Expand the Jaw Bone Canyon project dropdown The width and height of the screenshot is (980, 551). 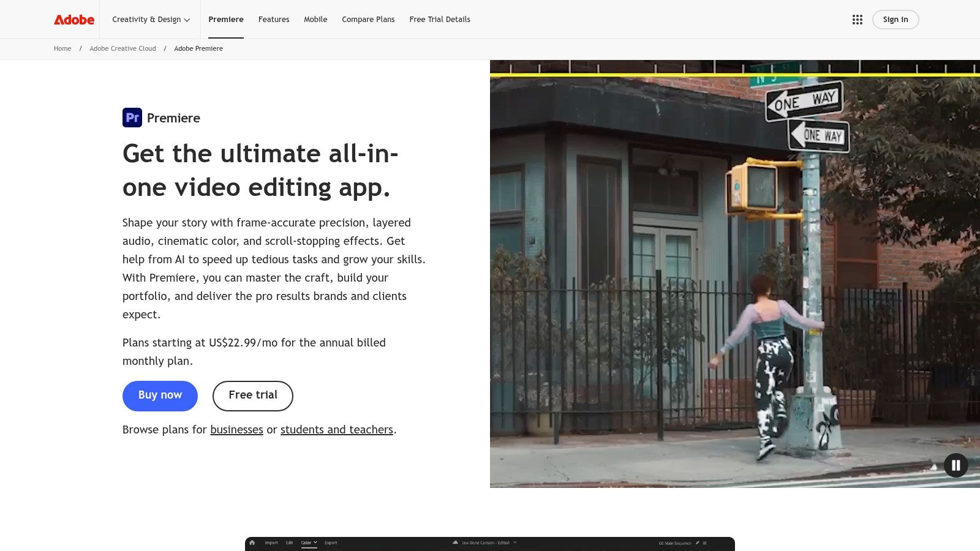(515, 542)
